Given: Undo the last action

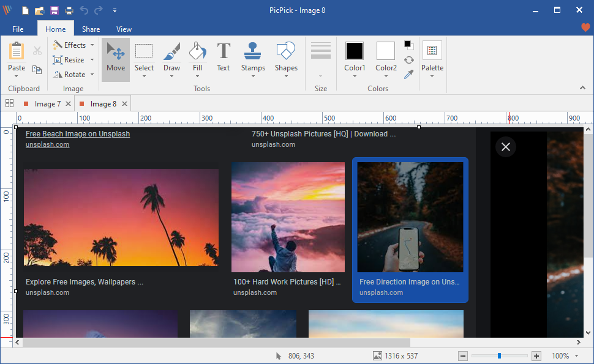Looking at the screenshot, I should pos(84,10).
